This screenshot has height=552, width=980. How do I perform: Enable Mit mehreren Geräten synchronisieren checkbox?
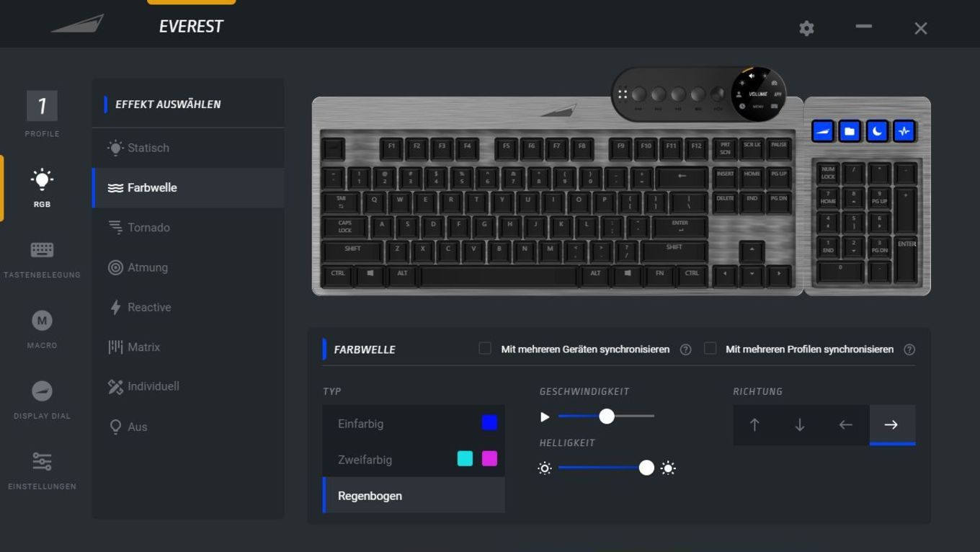485,349
